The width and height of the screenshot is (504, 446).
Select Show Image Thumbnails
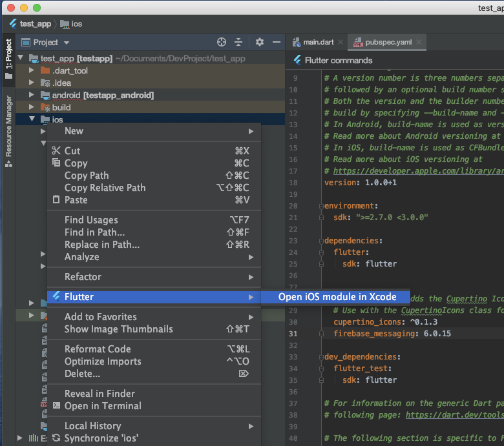(154, 329)
